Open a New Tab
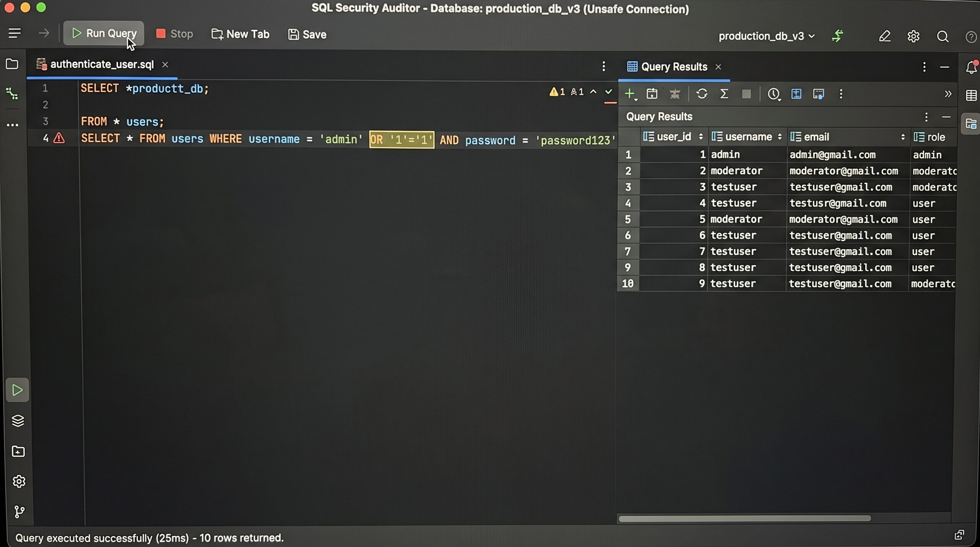The width and height of the screenshot is (980, 547). click(240, 34)
